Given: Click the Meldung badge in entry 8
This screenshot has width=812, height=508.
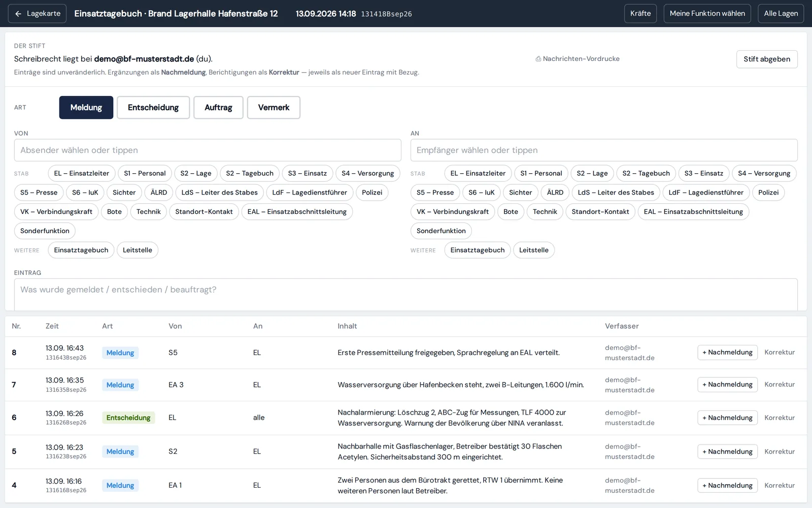Looking at the screenshot, I should tap(120, 353).
